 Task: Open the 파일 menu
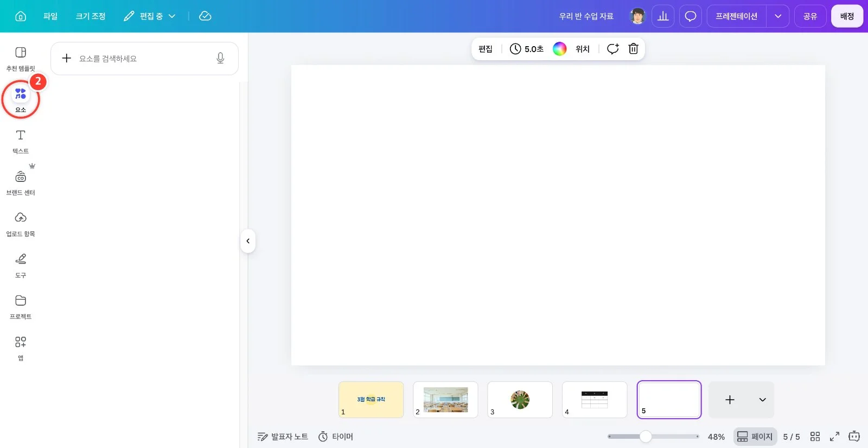tap(50, 16)
